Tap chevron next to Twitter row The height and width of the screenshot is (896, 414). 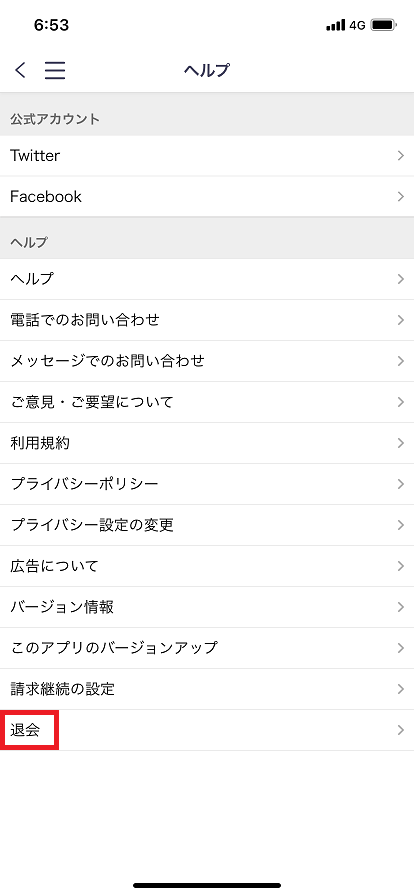click(x=400, y=155)
